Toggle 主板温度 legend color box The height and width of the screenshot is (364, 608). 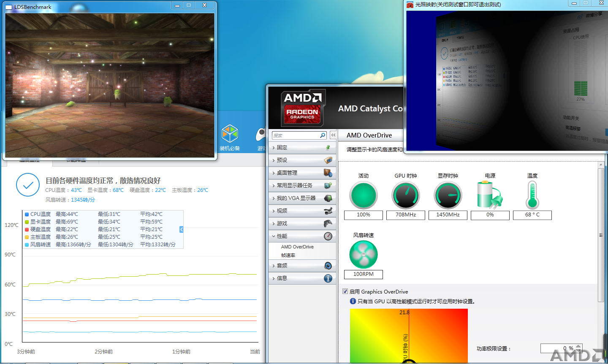pyautogui.click(x=27, y=237)
